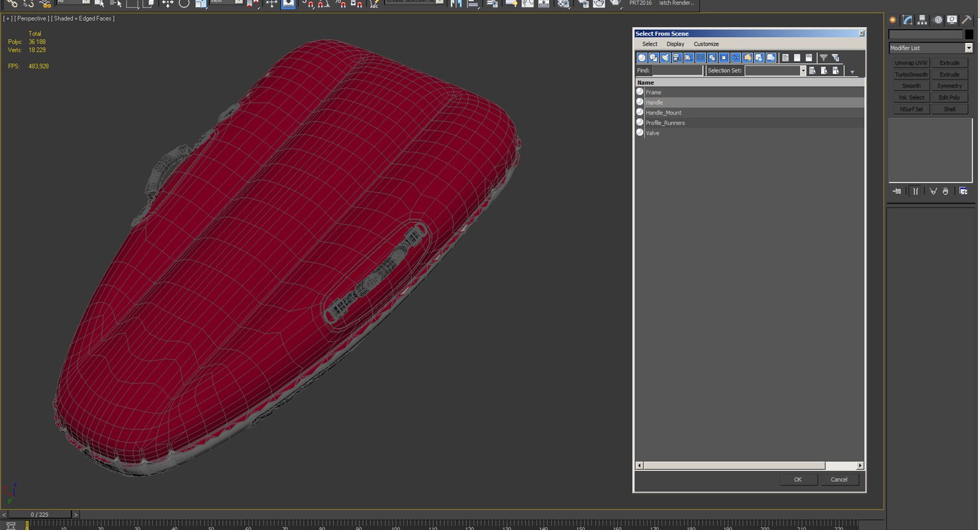Open the viewport [+] general menu

(8, 19)
